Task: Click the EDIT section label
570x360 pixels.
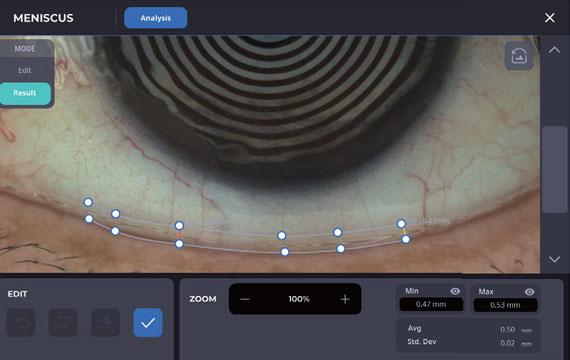Action: click(x=17, y=294)
